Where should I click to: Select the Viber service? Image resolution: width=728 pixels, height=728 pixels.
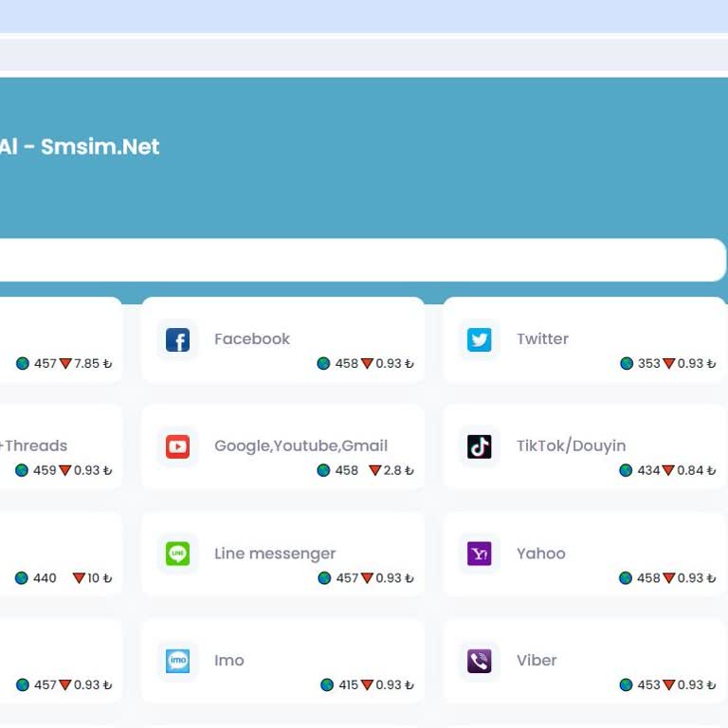click(585, 661)
